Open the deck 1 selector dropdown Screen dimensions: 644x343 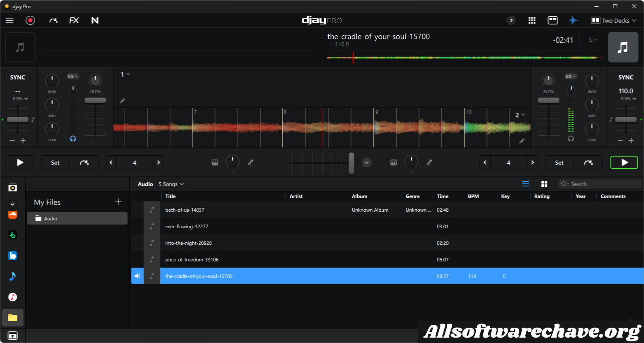(x=125, y=74)
